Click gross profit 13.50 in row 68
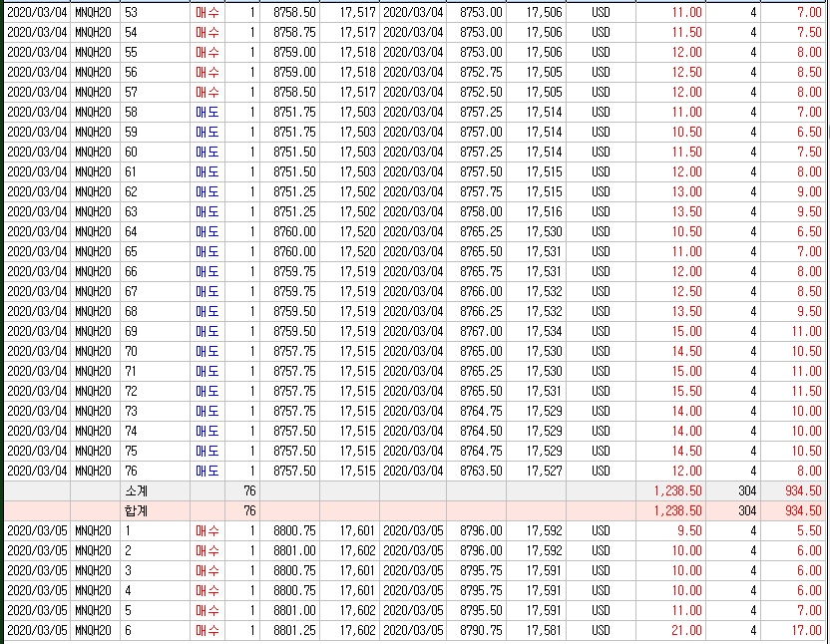 (686, 311)
